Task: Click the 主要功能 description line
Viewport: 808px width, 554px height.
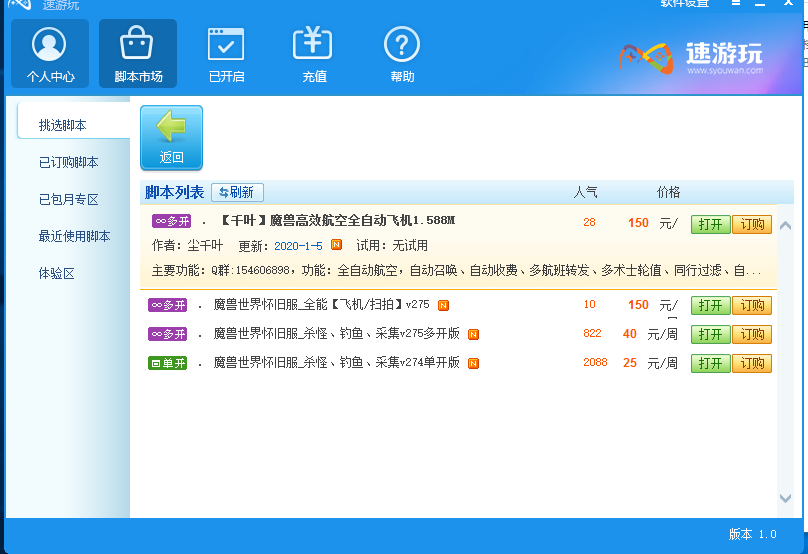Action: pyautogui.click(x=457, y=270)
